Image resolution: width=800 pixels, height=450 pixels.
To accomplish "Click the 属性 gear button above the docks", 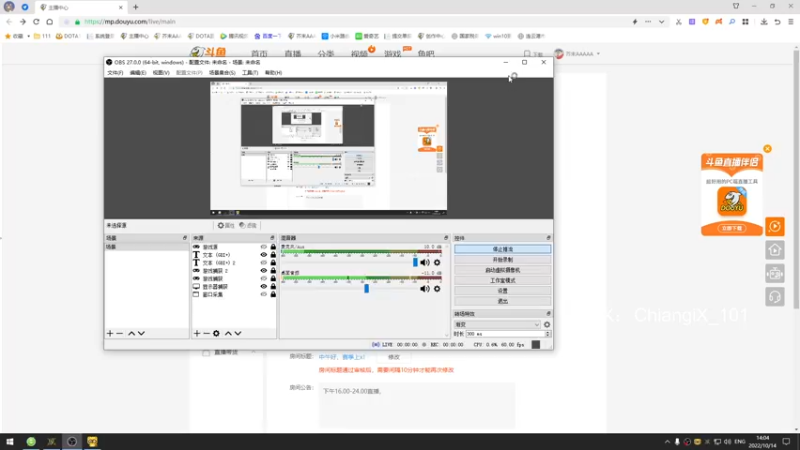I will 226,225.
